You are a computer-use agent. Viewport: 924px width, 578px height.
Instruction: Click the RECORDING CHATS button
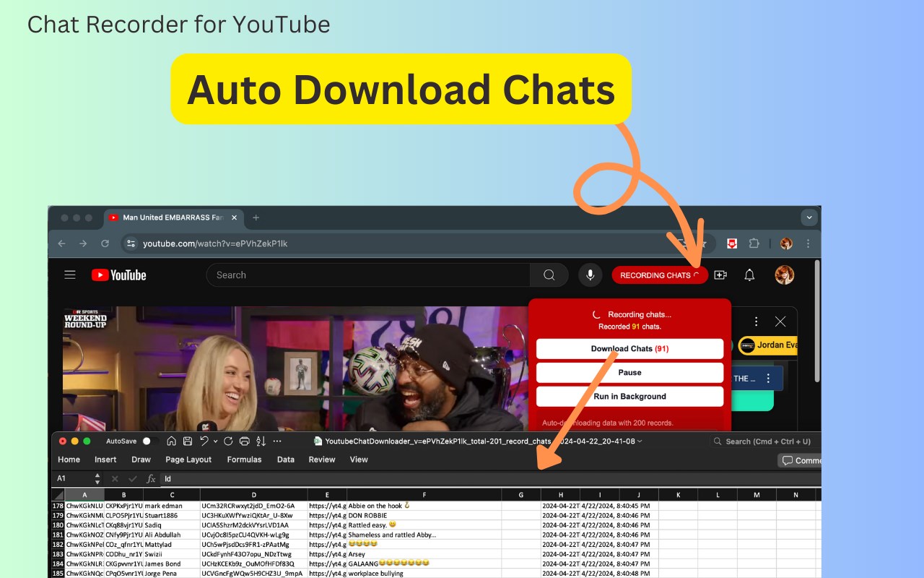click(660, 275)
